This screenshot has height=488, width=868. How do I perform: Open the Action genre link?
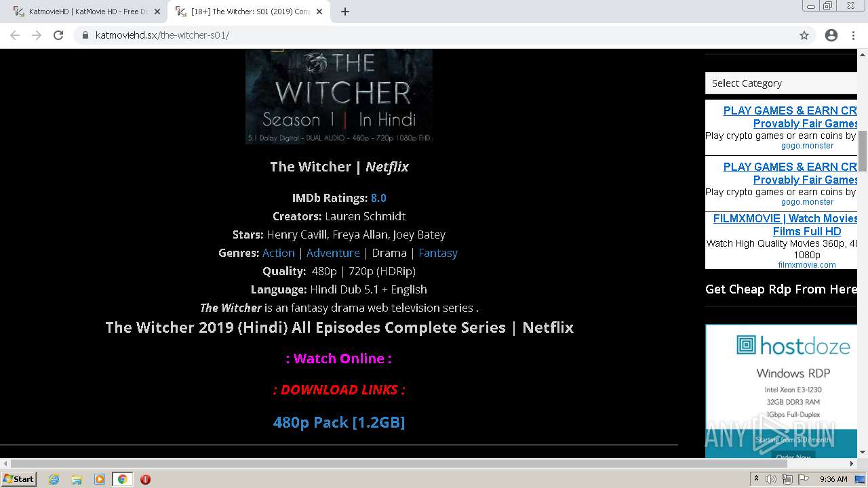click(279, 253)
